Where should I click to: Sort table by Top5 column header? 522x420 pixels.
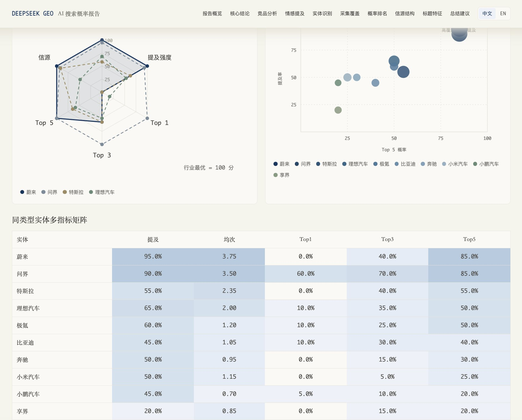tap(469, 239)
